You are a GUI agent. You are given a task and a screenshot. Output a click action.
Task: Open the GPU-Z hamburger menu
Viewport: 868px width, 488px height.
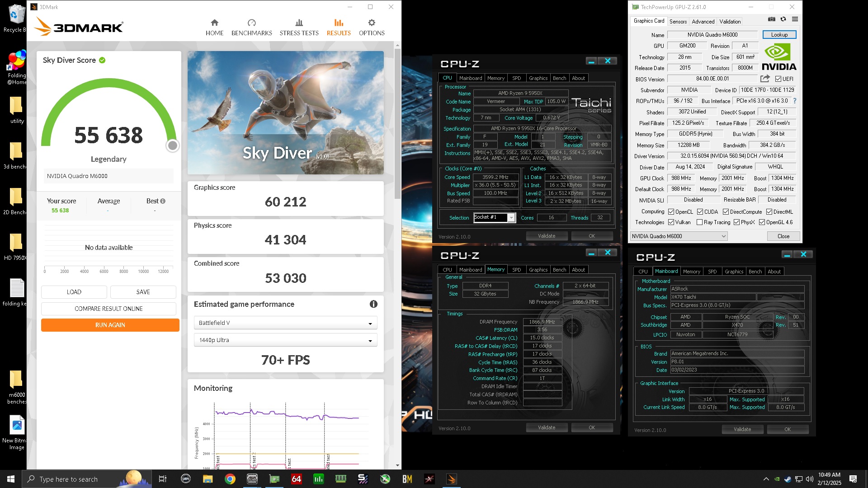[795, 19]
